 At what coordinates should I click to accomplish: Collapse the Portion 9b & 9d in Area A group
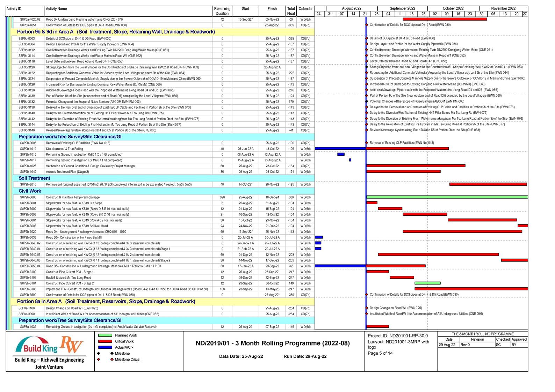point(116,32)
